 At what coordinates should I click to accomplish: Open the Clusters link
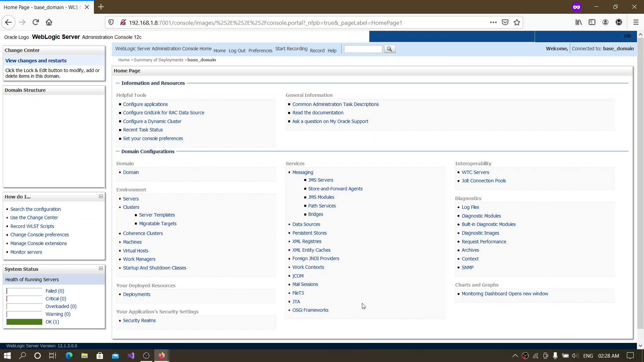pyautogui.click(x=131, y=207)
